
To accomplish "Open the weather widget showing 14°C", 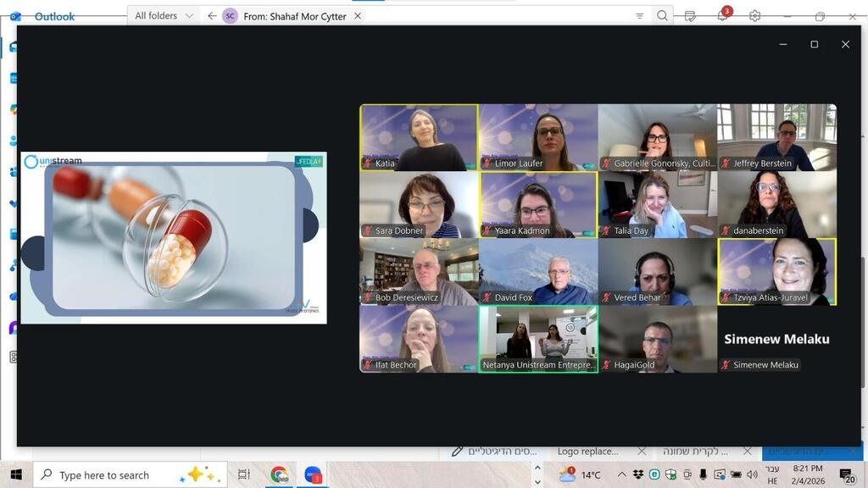I will [581, 474].
